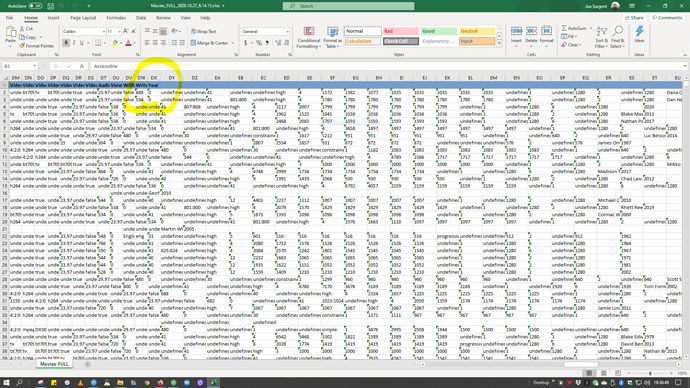Image resolution: width=690 pixels, height=388 pixels.
Task: Open the font size dropdown
Action: (119, 32)
